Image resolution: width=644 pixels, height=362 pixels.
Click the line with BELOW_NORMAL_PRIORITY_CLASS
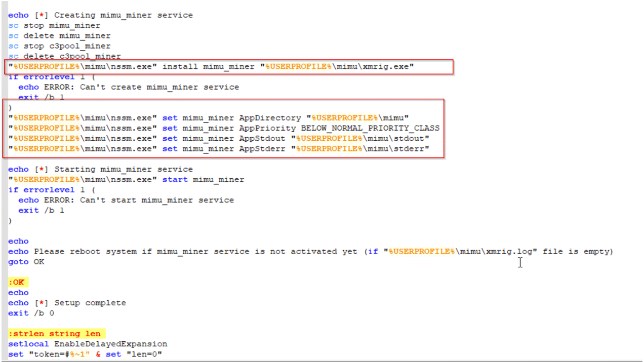tap(224, 128)
